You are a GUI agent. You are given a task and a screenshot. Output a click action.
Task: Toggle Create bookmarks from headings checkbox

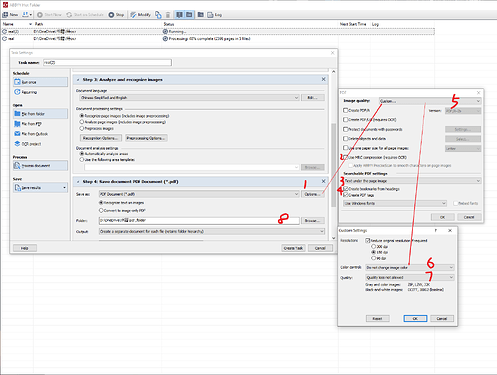pos(346,189)
